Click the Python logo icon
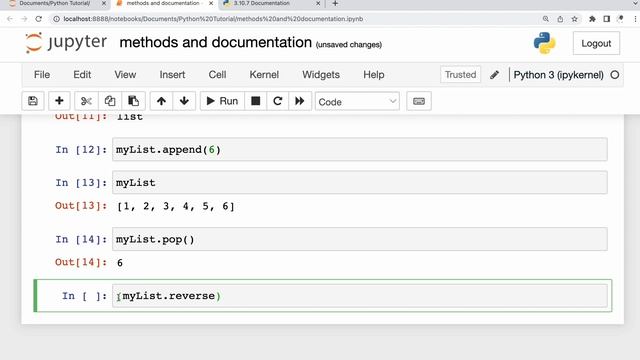This screenshot has height=360, width=640. pyautogui.click(x=544, y=43)
